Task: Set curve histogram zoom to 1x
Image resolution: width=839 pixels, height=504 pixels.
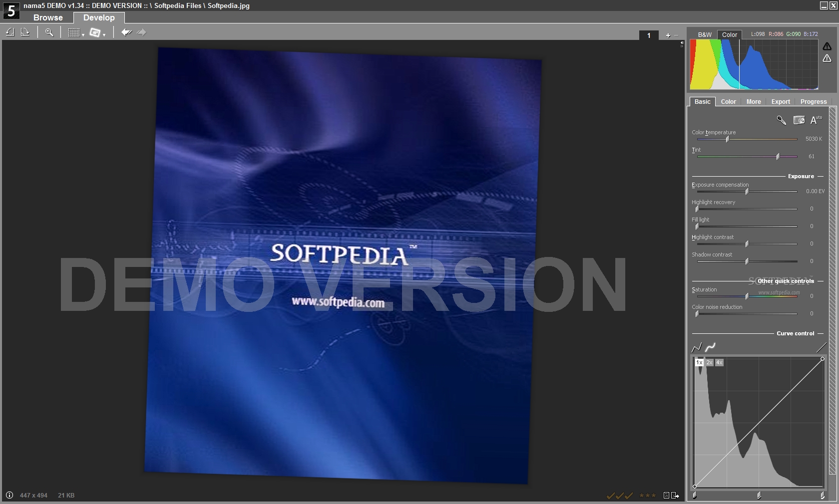Action: (699, 363)
